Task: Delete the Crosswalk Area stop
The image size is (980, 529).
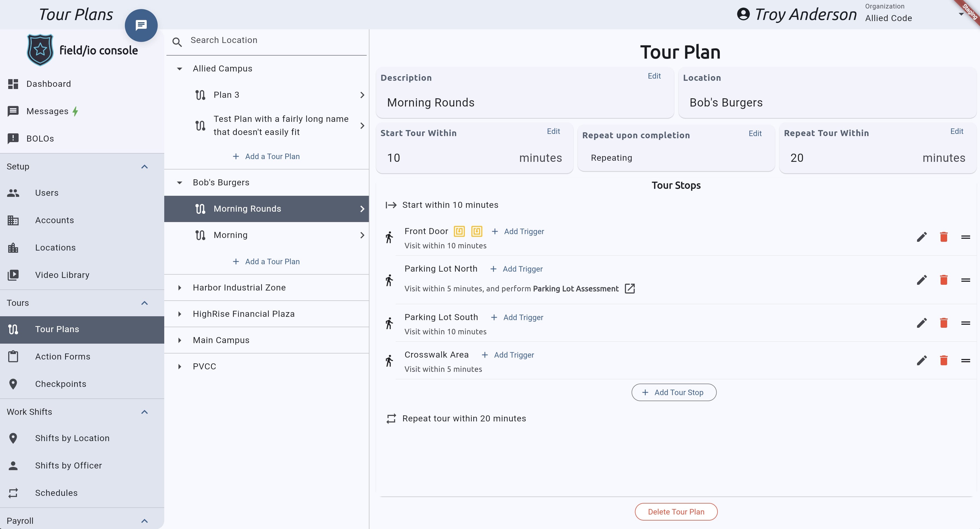Action: 944,360
